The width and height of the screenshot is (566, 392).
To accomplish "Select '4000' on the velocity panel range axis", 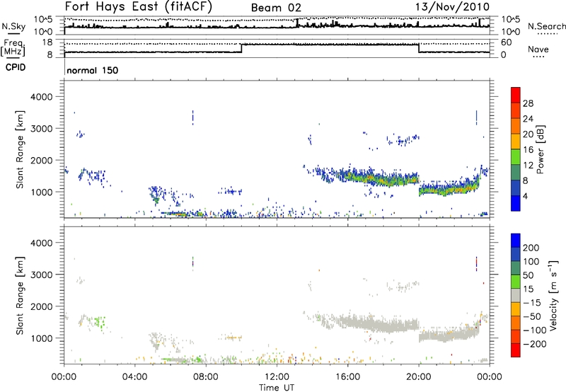I will tap(42, 243).
